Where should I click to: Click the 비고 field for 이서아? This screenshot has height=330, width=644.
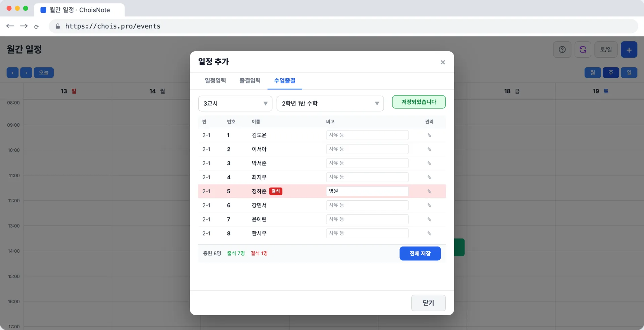point(367,149)
